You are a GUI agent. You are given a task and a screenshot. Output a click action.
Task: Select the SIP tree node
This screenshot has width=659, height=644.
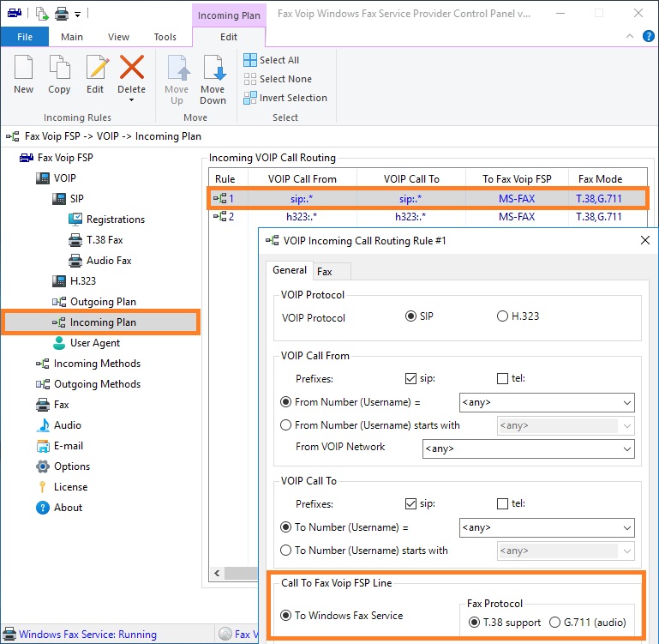click(x=76, y=199)
